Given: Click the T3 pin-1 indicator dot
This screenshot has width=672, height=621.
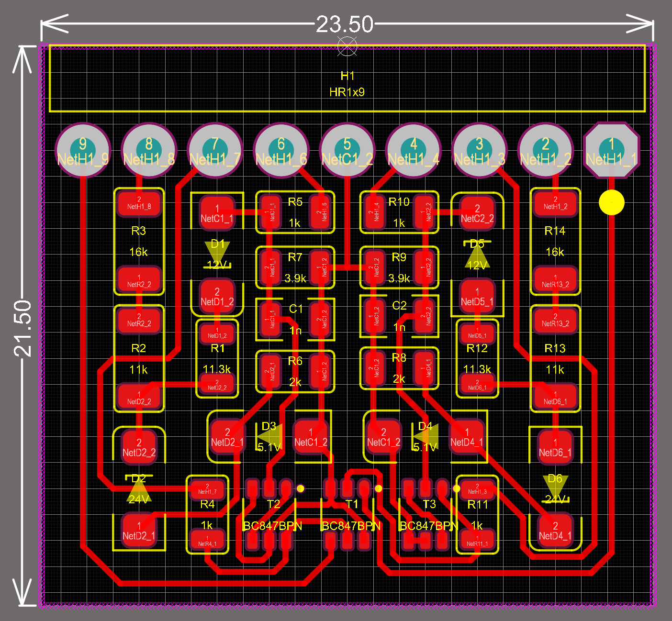Looking at the screenshot, I should [x=457, y=488].
